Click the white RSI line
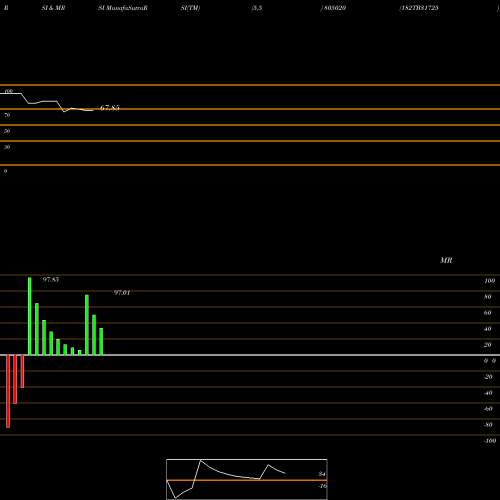This screenshot has height=500, width=500. (x=47, y=102)
